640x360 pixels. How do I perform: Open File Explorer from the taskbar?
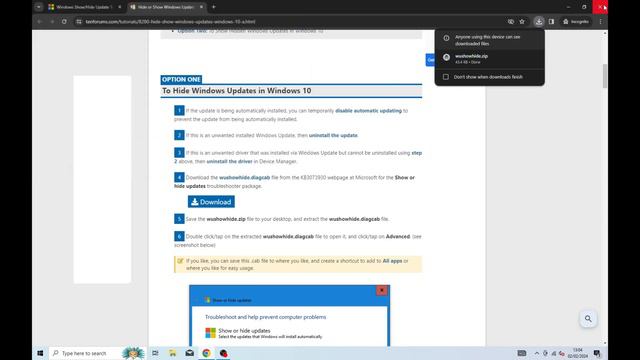coord(173,353)
